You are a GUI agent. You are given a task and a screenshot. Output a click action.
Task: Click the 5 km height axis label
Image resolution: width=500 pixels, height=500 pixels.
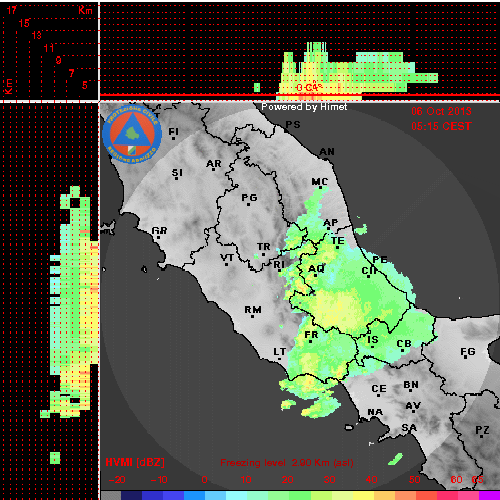tap(85, 85)
